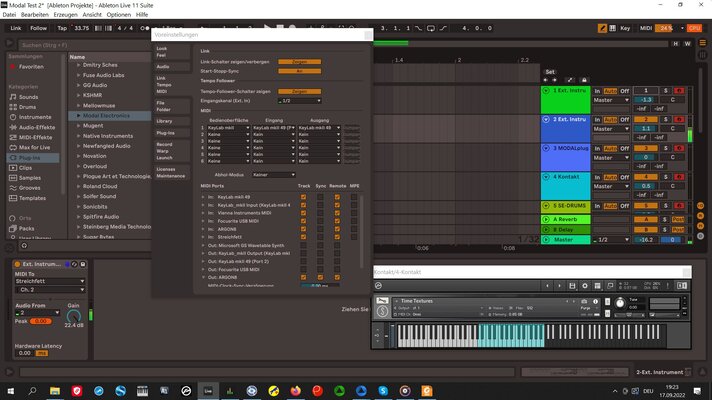Enable Track for Out Microsoft GS Wavetable Synth
This screenshot has width=712, height=400.
(x=303, y=245)
